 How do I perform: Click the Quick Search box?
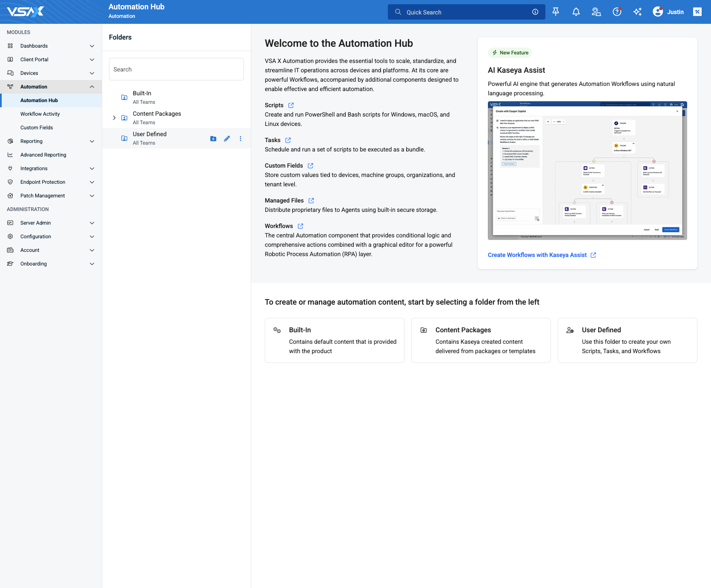466,12
